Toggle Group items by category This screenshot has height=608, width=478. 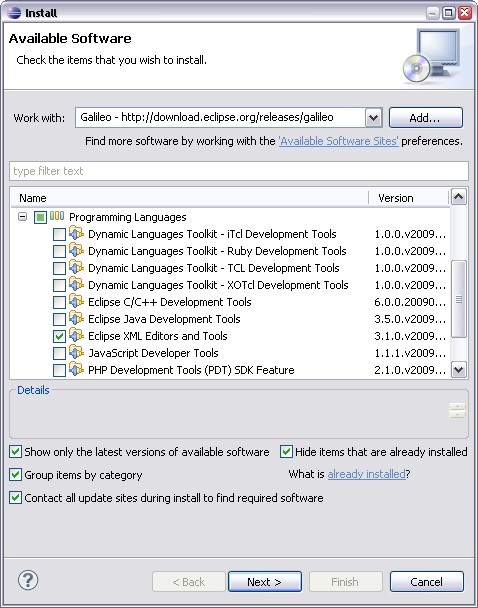[x=15, y=475]
